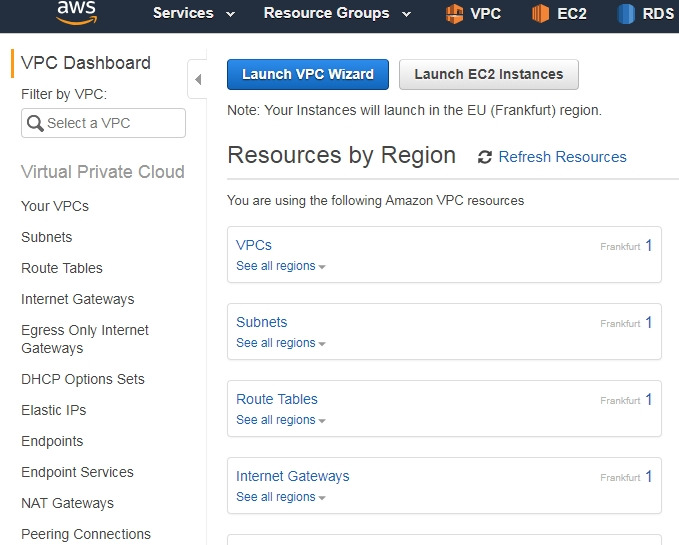Go to Route Tables in the sidebar
The image size is (679, 545).
click(x=62, y=268)
